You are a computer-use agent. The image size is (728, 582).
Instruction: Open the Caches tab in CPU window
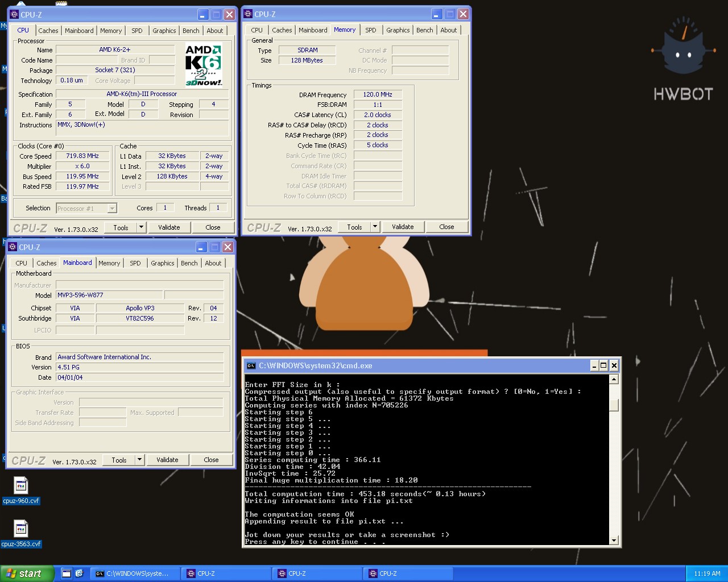(48, 31)
